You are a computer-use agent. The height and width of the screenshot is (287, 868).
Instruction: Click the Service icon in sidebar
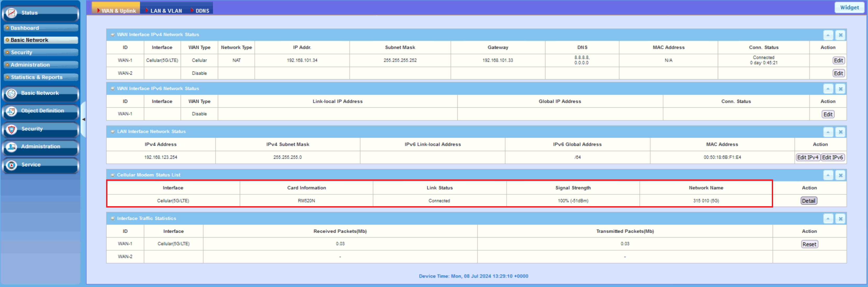12,165
